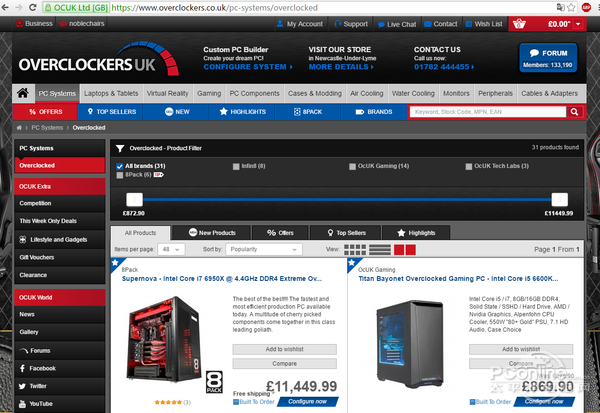
Task: Click Configure now for Supernova PC
Action: 307,402
